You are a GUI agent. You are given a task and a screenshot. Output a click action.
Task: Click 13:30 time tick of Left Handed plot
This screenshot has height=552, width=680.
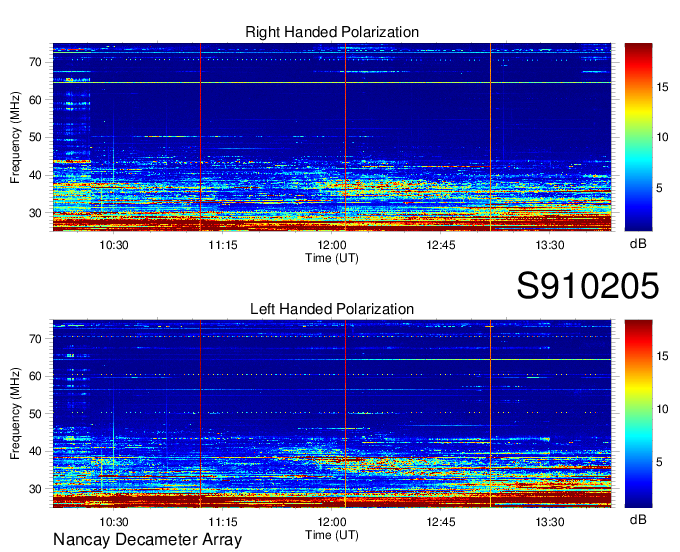[549, 522]
